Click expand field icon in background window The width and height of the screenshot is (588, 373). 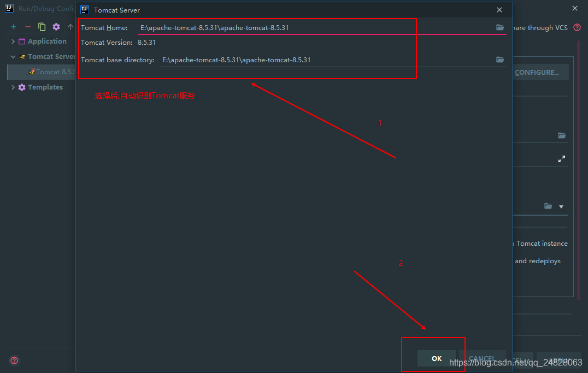coord(561,159)
